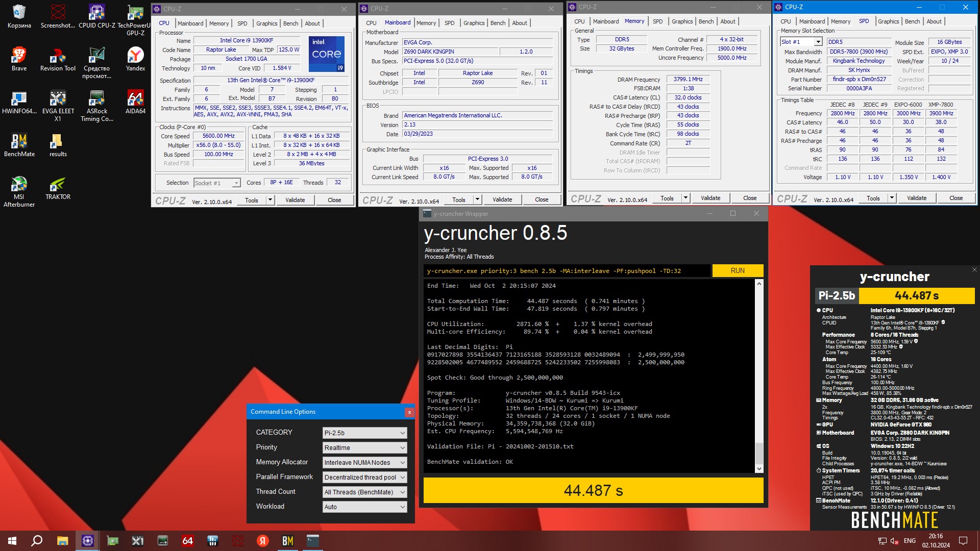
Task: Open the Screenshot desktop shortcut
Action: point(58,17)
